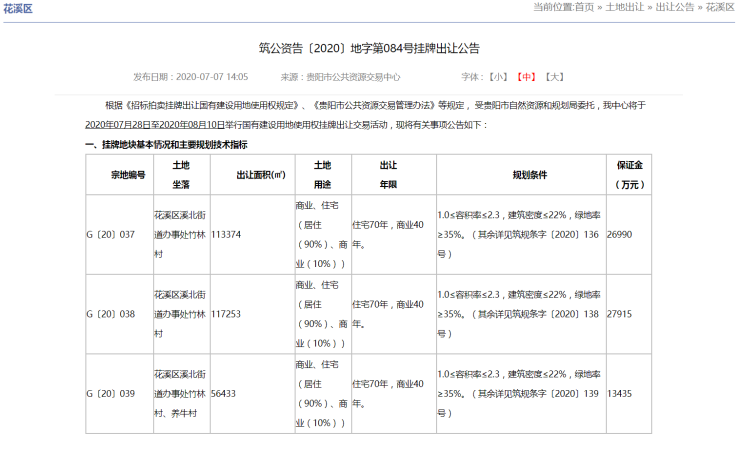Image resolution: width=740 pixels, height=452 pixels.
Task: Click land use cell in G〔20〕039 row
Action: [322, 393]
